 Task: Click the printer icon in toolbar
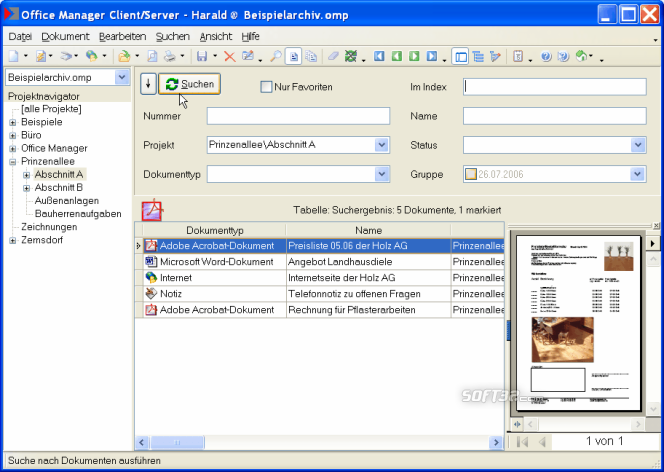pos(169,56)
